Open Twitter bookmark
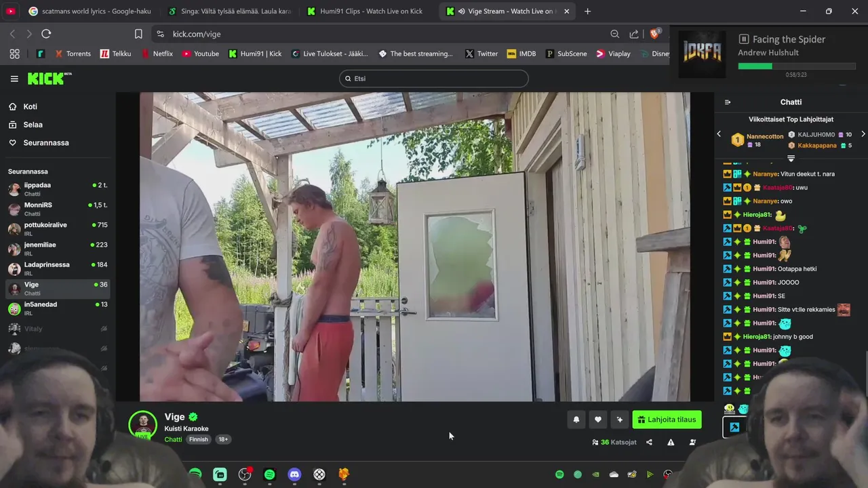Screen dimensions: 868x488 (481, 54)
